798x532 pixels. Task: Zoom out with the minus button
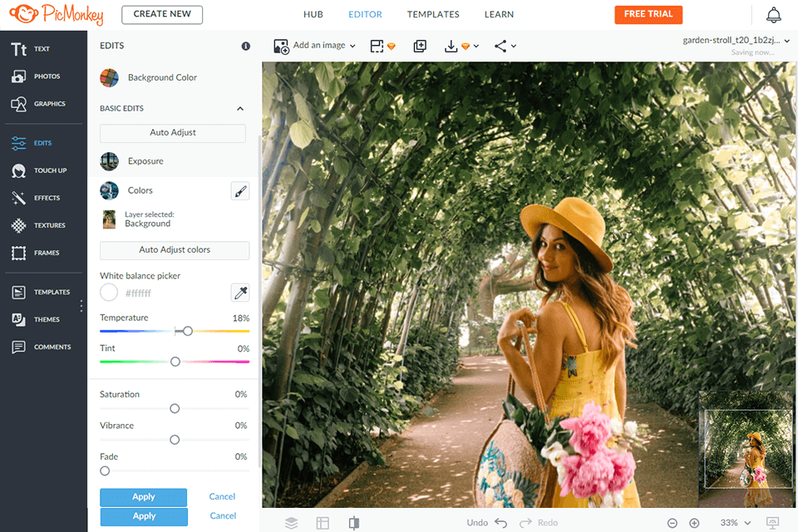tap(672, 523)
